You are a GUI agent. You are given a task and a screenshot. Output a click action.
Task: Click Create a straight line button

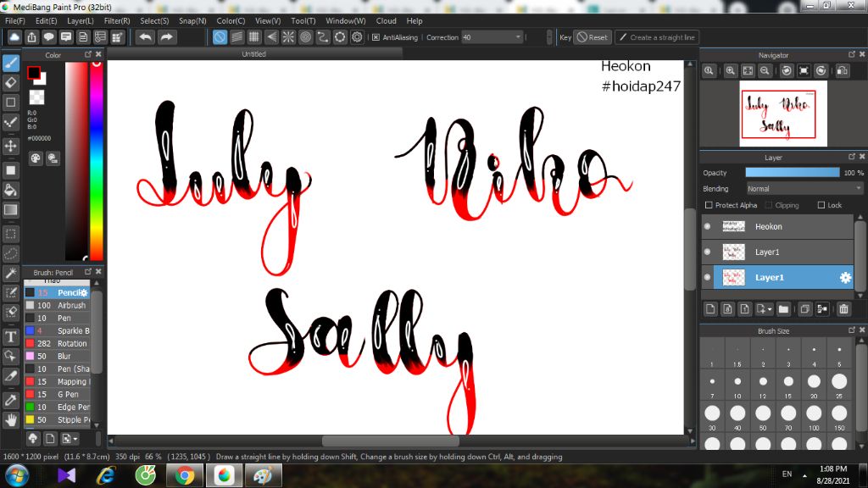click(657, 37)
